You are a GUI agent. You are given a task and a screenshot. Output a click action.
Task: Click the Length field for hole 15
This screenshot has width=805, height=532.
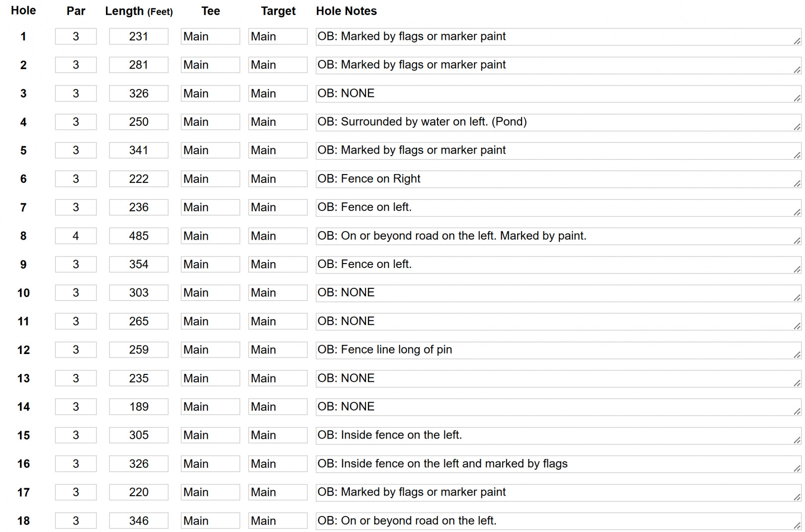[139, 435]
